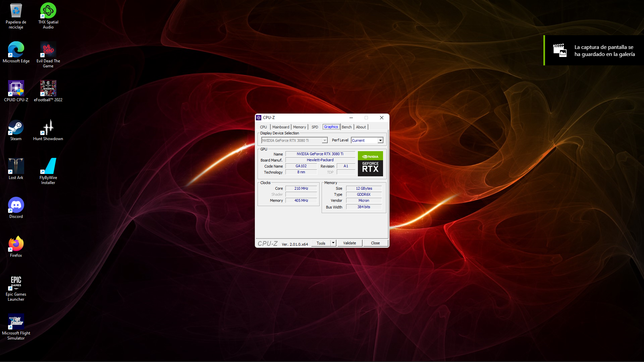
Task: Select the Epic Games Launcher icon
Action: pyautogui.click(x=16, y=283)
